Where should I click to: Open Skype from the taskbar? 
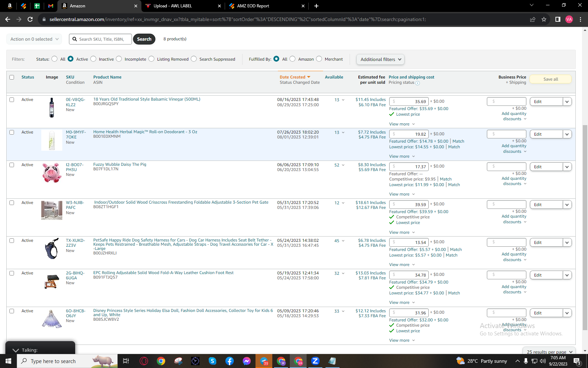tap(212, 361)
